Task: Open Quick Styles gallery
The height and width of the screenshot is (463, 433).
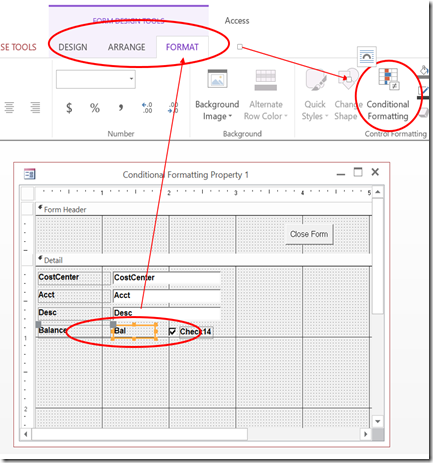Action: (x=315, y=96)
